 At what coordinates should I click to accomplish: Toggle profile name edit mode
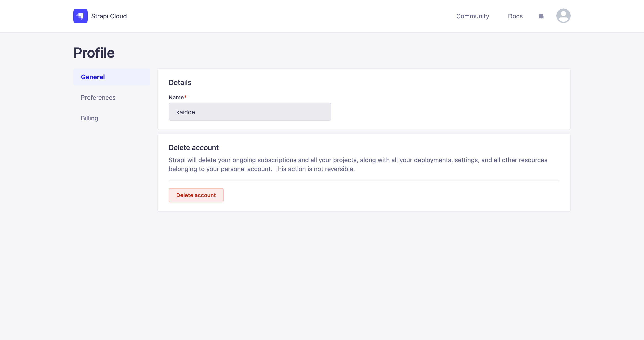[x=250, y=112]
